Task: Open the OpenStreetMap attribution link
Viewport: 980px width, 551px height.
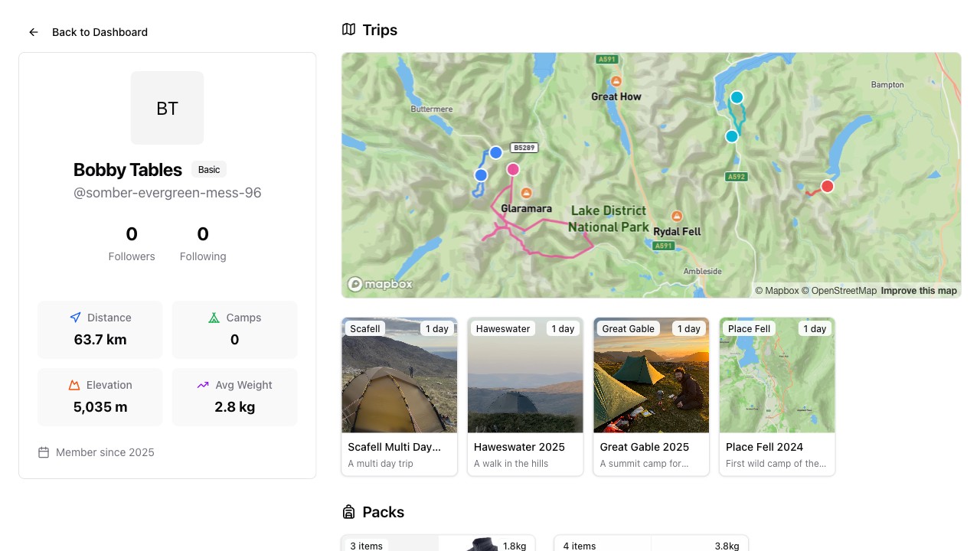Action: (x=839, y=291)
